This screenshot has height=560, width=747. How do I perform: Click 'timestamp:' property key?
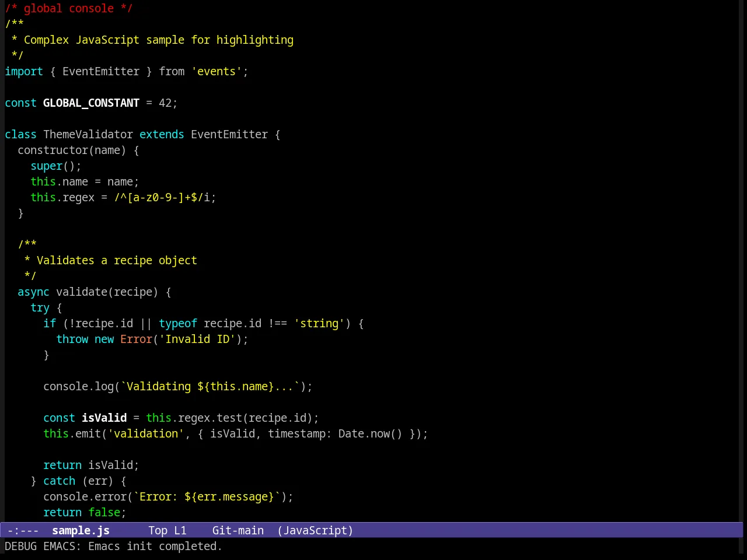(x=300, y=433)
